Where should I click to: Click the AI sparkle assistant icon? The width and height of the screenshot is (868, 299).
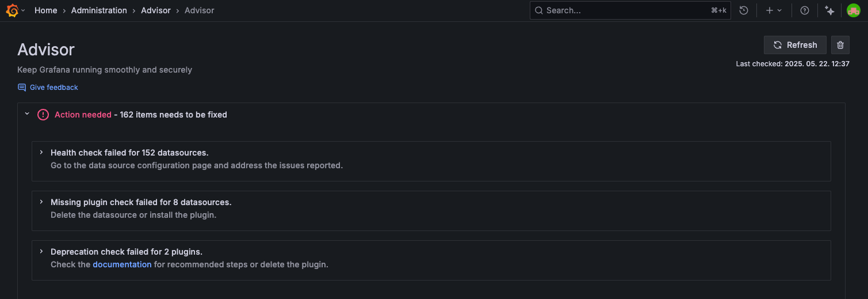click(x=829, y=10)
